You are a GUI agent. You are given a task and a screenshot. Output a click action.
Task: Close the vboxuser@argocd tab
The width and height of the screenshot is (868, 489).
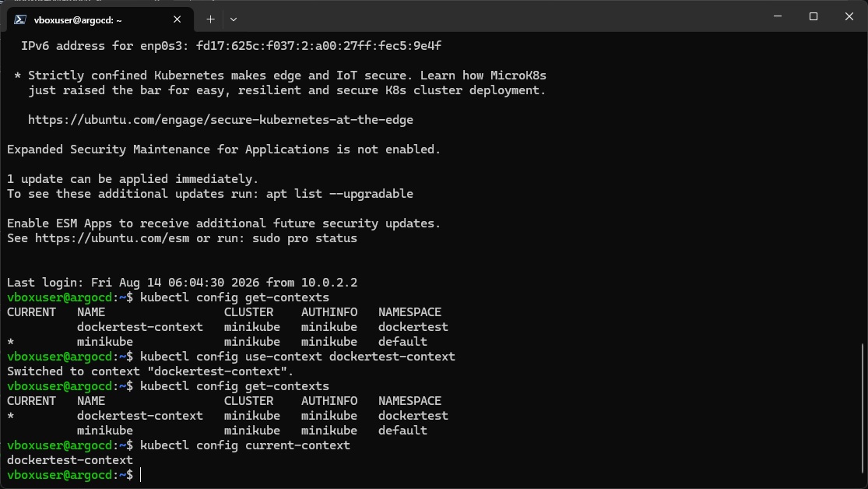click(x=177, y=19)
